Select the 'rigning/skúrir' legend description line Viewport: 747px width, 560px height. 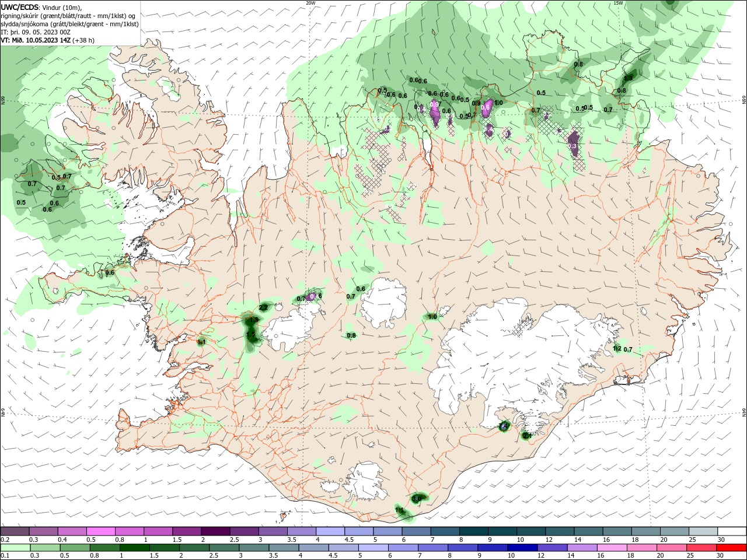pyautogui.click(x=68, y=16)
